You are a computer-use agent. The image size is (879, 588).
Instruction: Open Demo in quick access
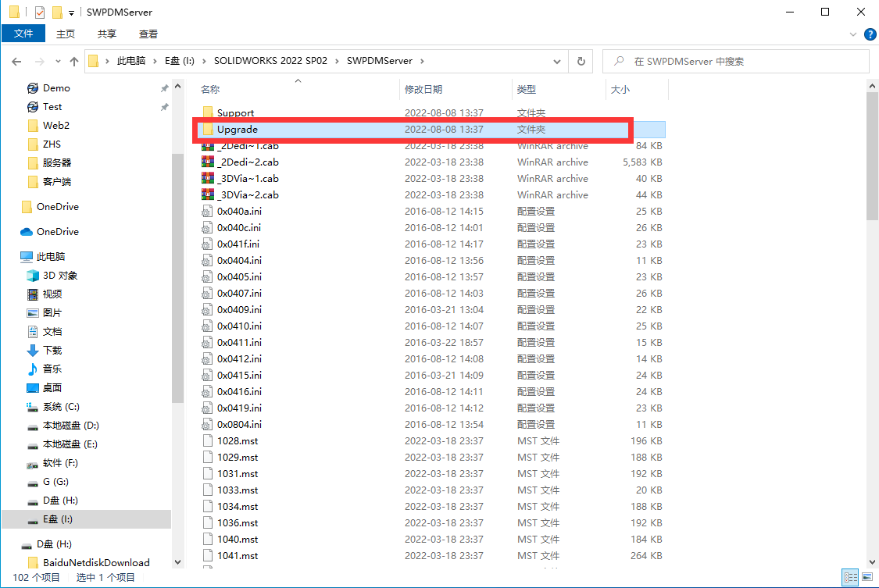coord(56,88)
